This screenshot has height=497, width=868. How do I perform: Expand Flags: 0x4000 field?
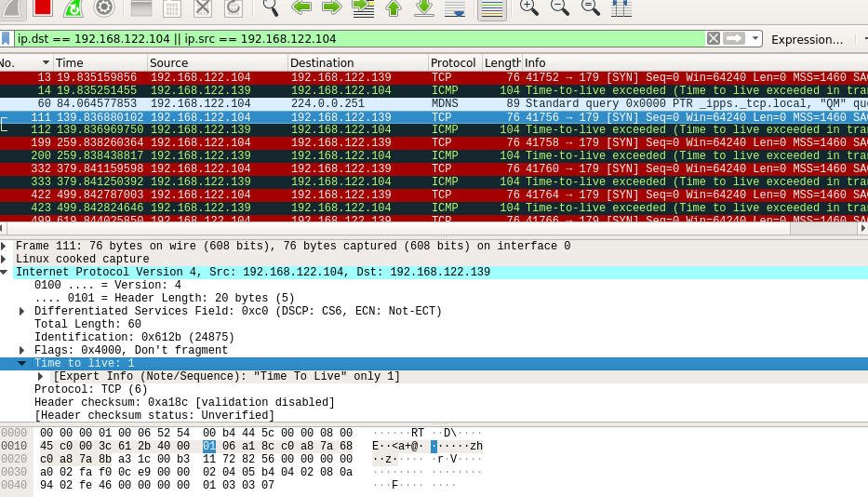point(21,350)
